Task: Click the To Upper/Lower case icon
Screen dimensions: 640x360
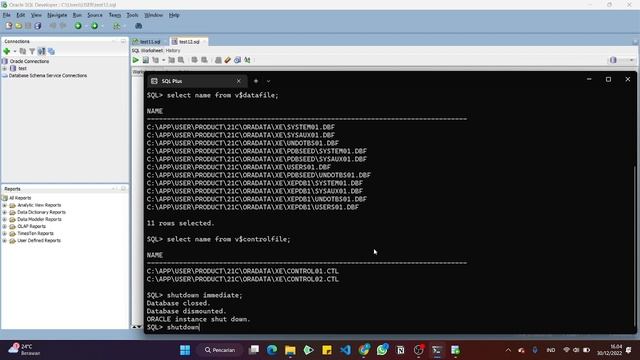Action: [247, 60]
